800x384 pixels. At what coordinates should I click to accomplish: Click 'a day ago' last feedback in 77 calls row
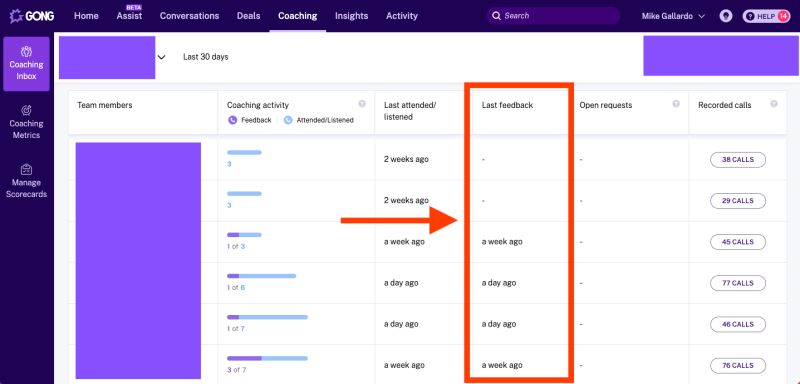point(499,283)
